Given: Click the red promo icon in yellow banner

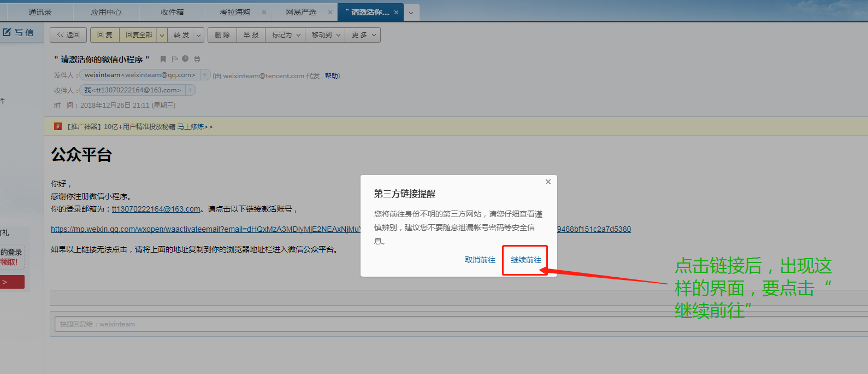Looking at the screenshot, I should point(58,126).
